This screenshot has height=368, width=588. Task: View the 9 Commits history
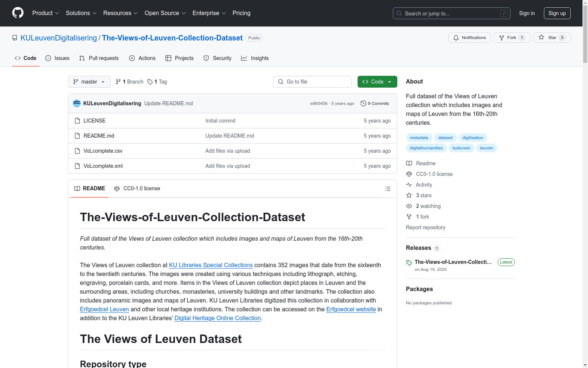click(x=375, y=103)
